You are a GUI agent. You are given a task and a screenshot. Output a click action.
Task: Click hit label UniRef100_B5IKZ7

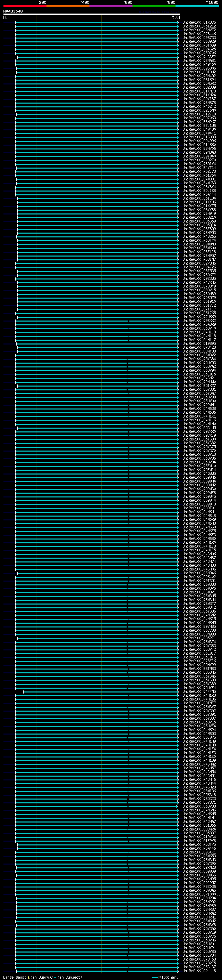[x=199, y=386]
